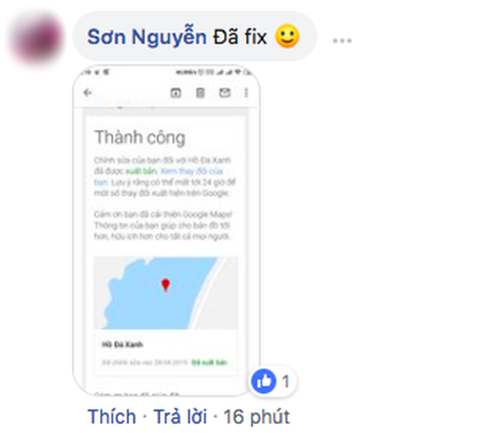
Task: Open the commenter's blurred profile avatar
Action: click(37, 37)
